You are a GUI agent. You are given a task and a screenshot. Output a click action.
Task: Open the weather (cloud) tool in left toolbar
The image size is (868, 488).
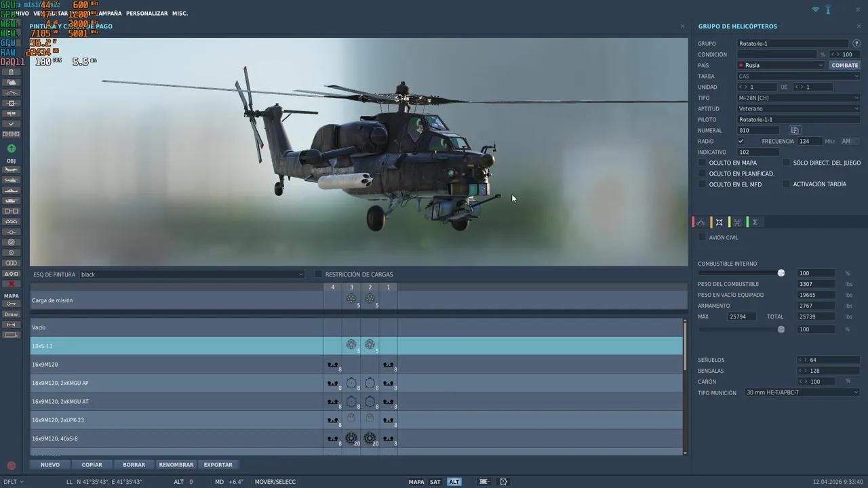pyautogui.click(x=11, y=82)
